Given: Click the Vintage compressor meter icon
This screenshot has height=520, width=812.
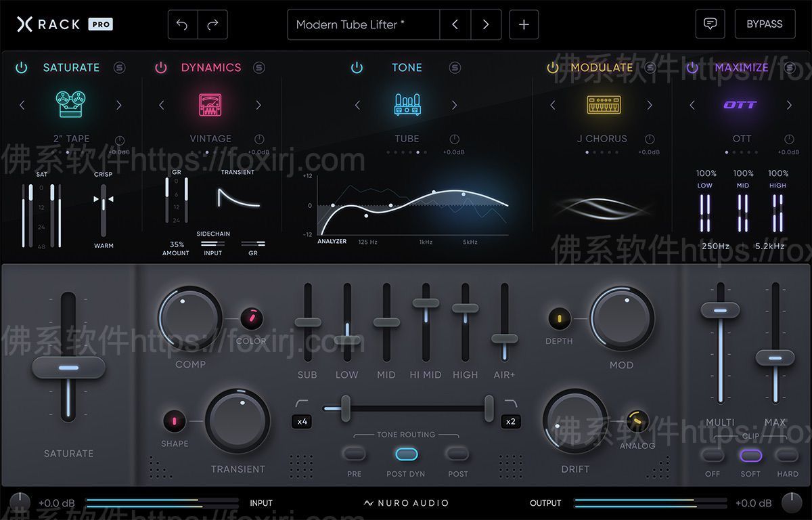Looking at the screenshot, I should tap(210, 104).
